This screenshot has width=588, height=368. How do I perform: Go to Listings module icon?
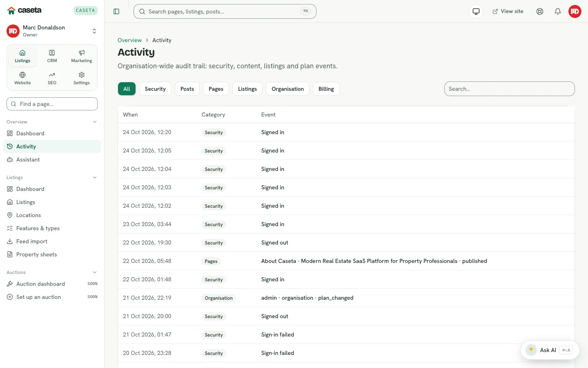pos(22,56)
